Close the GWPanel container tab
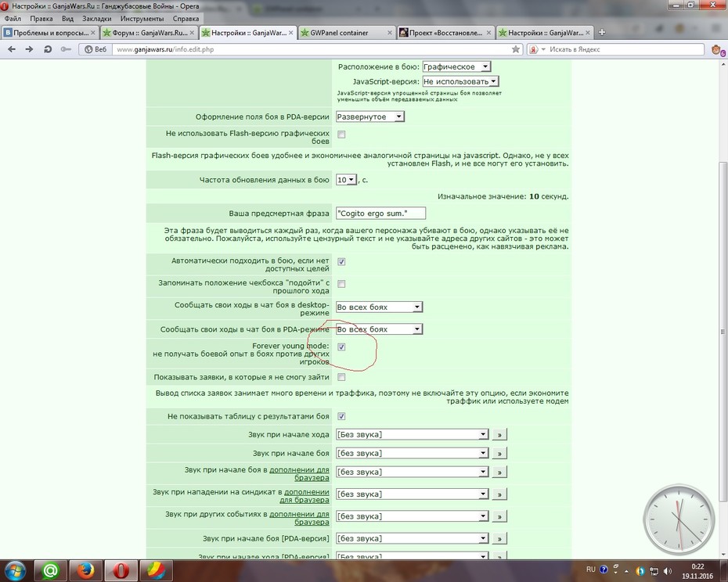 click(x=390, y=33)
